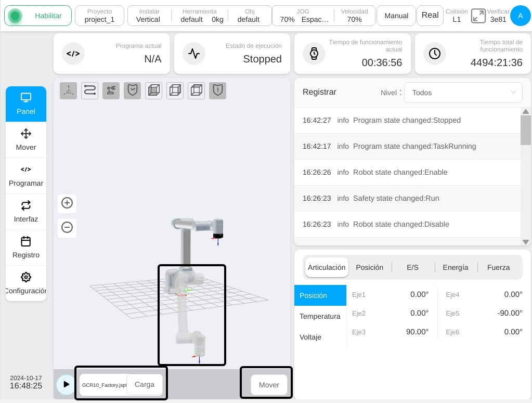Image resolution: width=532 pixels, height=403 pixels.
Task: Toggle the shield checkmark safety icon
Action: point(132,90)
